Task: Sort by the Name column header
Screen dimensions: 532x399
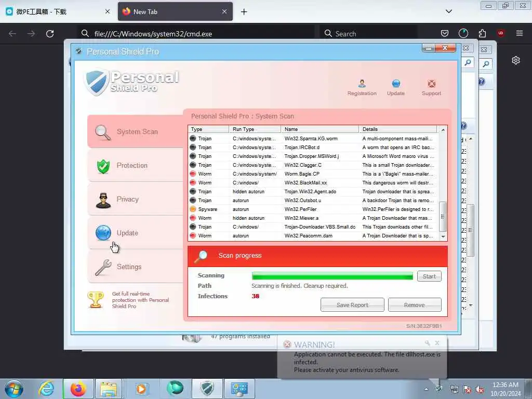Action: [x=320, y=129]
